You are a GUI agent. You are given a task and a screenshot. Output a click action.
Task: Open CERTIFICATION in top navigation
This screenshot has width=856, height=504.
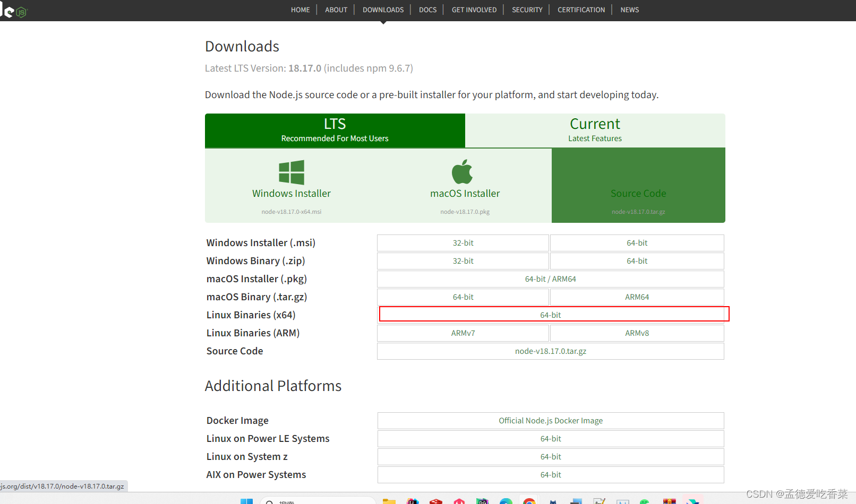coord(581,10)
